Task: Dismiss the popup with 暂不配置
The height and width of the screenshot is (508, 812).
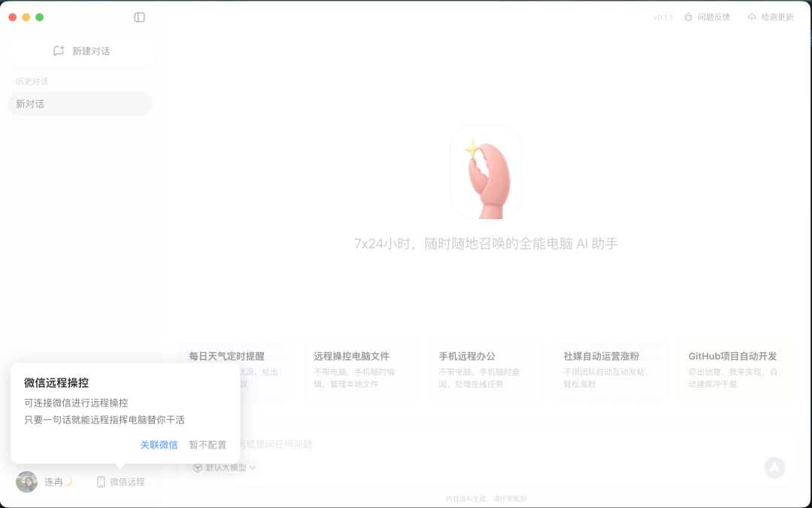Action: [x=208, y=445]
